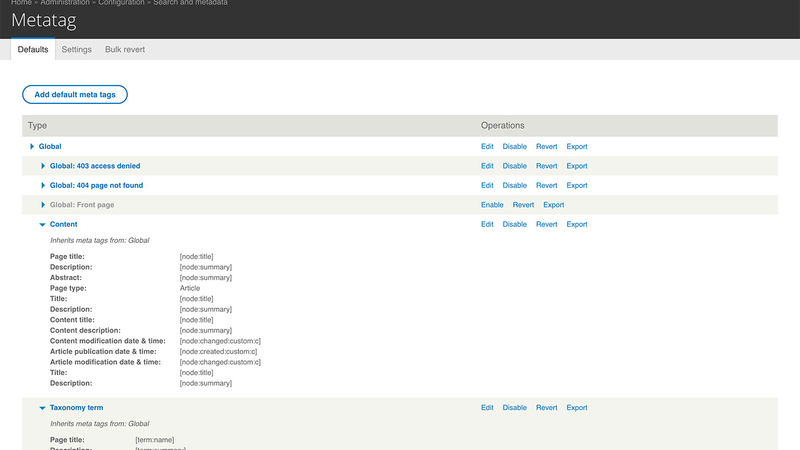The image size is (800, 450).
Task: Disable the Global defaults
Action: 514,146
